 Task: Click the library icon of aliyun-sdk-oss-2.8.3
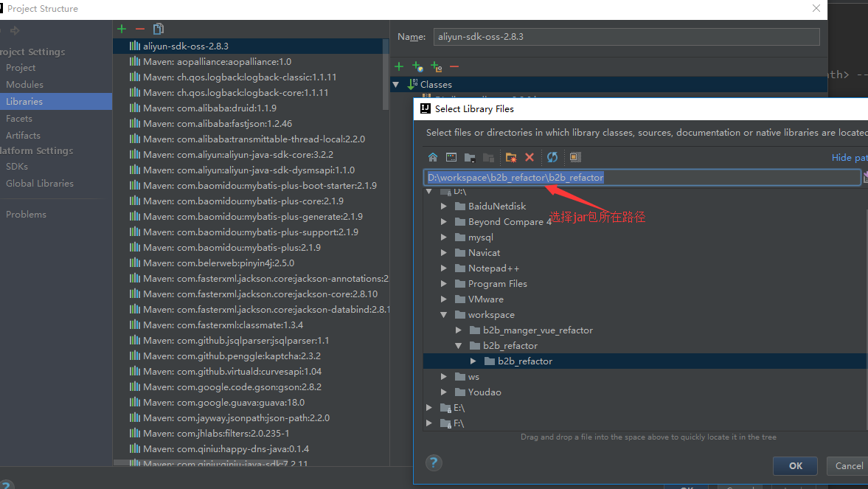click(134, 46)
